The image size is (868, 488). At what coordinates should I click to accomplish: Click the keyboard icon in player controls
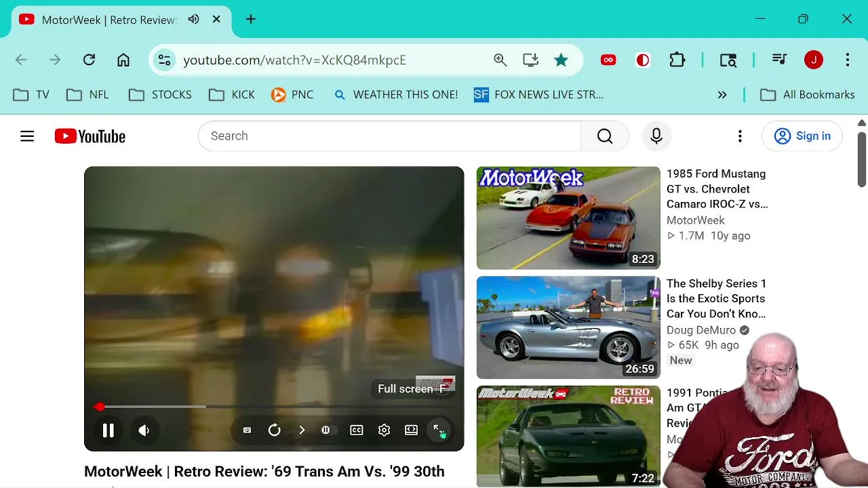[x=247, y=430]
